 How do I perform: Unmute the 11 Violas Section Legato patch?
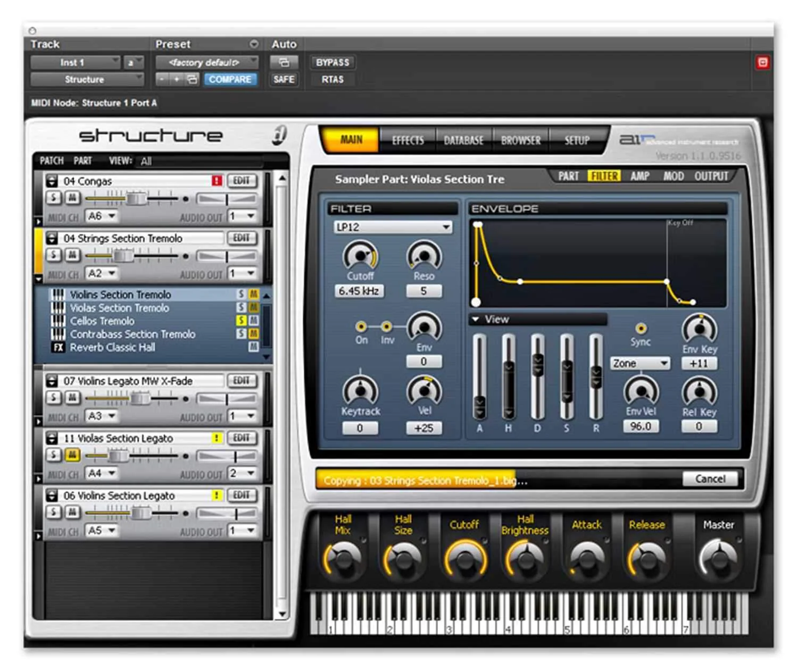click(x=72, y=455)
